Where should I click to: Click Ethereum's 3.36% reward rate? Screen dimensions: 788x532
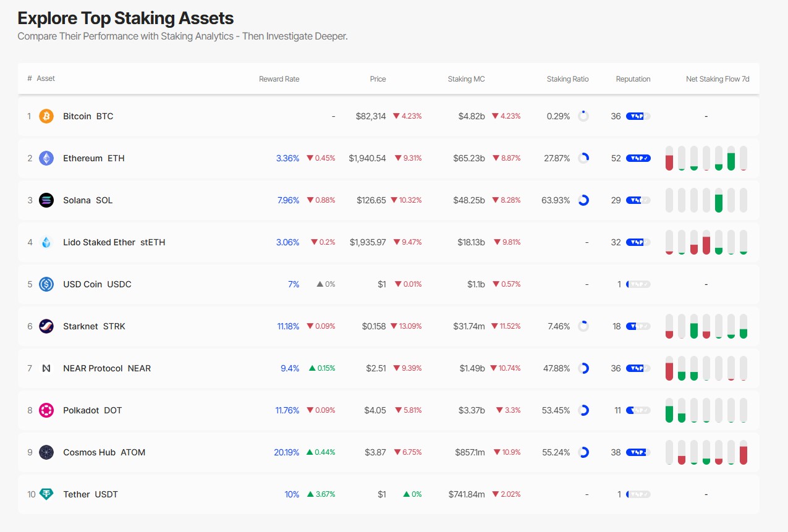pyautogui.click(x=287, y=158)
